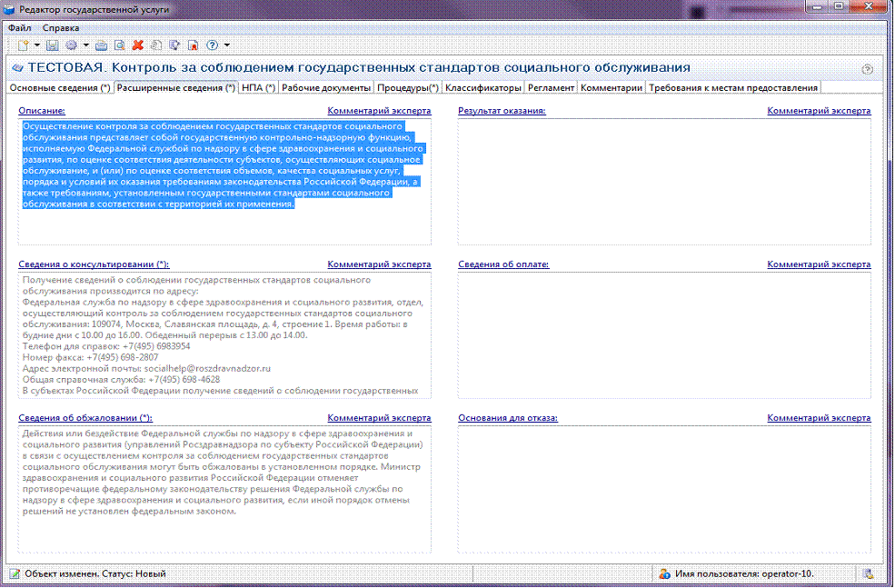
Task: Open the Справка menu
Action: [x=61, y=28]
